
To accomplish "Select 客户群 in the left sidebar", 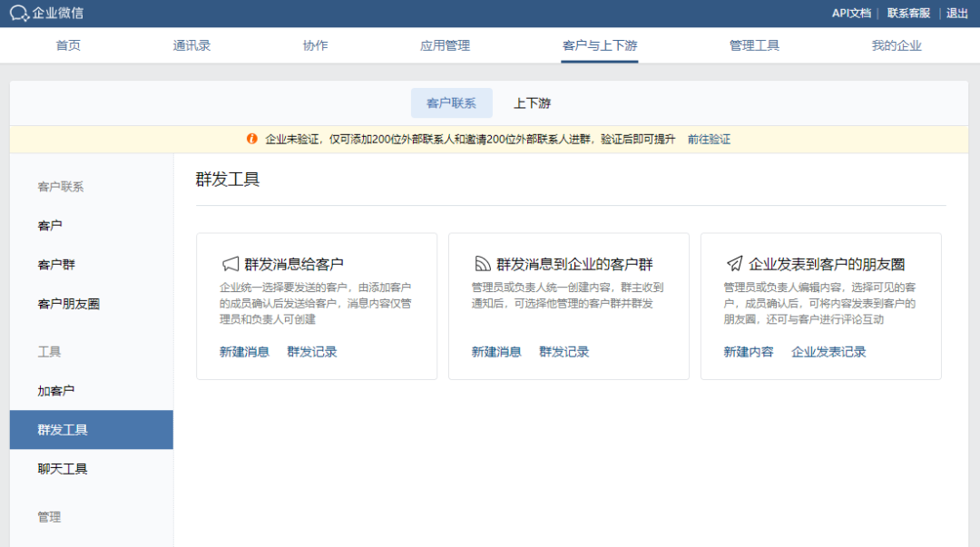I will [x=56, y=265].
